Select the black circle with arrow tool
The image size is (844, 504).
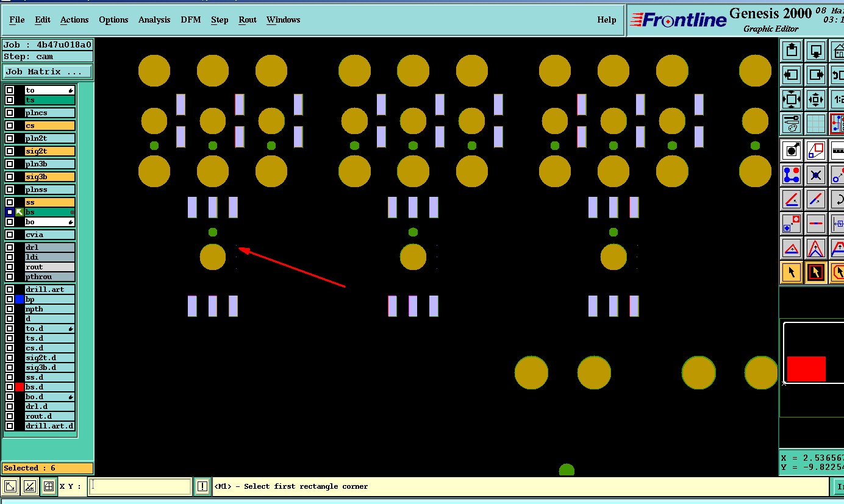pyautogui.click(x=792, y=150)
